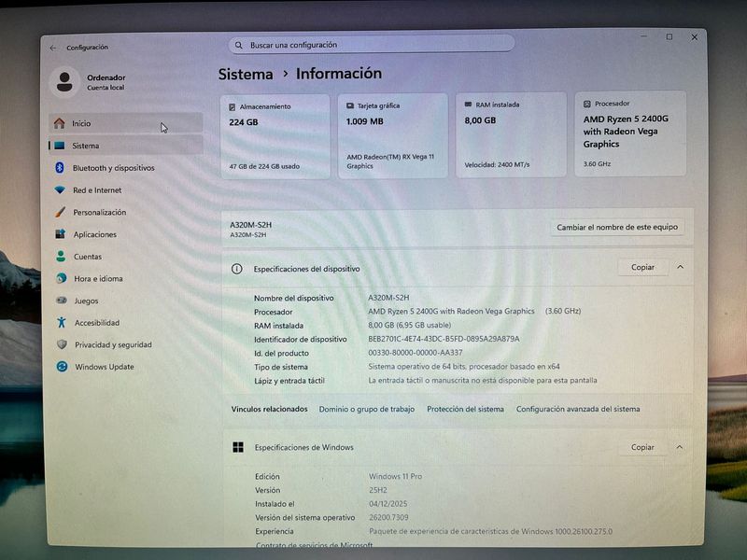
Task: Select the Inicio home icon
Action: [60, 123]
